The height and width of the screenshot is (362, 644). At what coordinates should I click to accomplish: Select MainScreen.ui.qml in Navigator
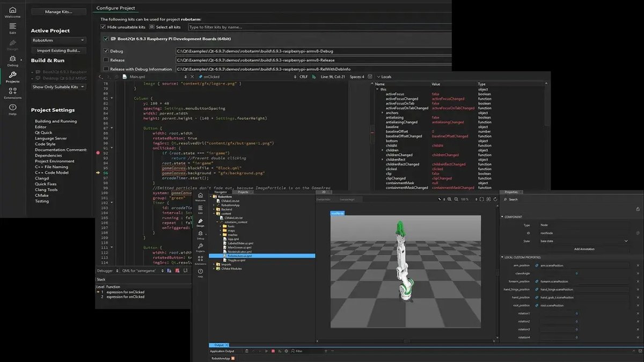coord(240,248)
